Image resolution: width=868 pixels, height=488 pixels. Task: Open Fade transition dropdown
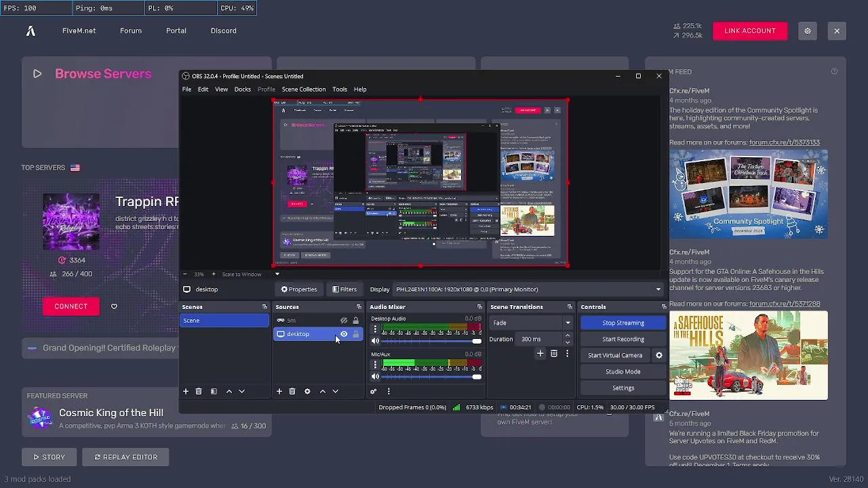click(x=531, y=323)
